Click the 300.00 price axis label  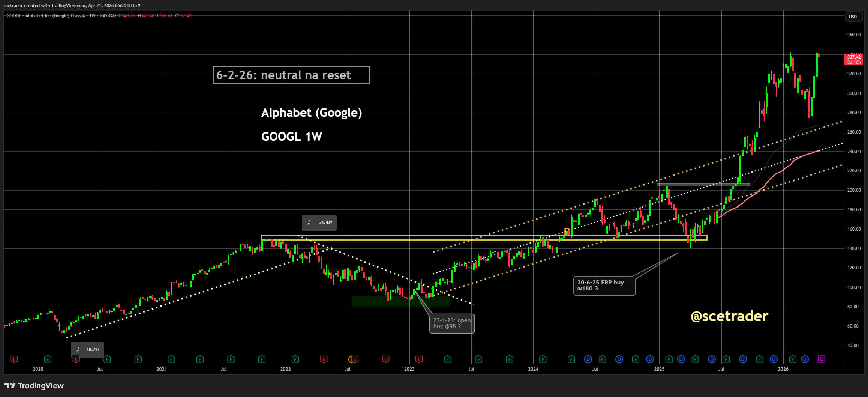point(854,93)
